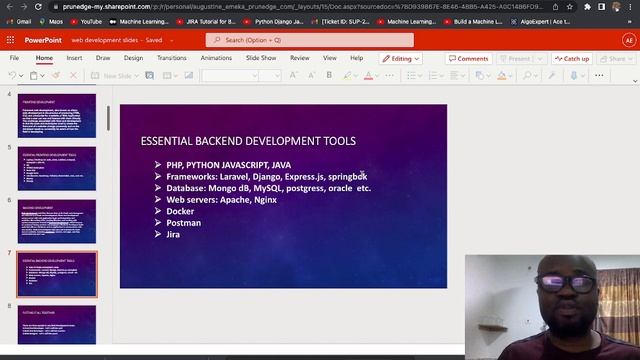
Task: Click Decrease Font Size icon
Action: click(x=311, y=76)
